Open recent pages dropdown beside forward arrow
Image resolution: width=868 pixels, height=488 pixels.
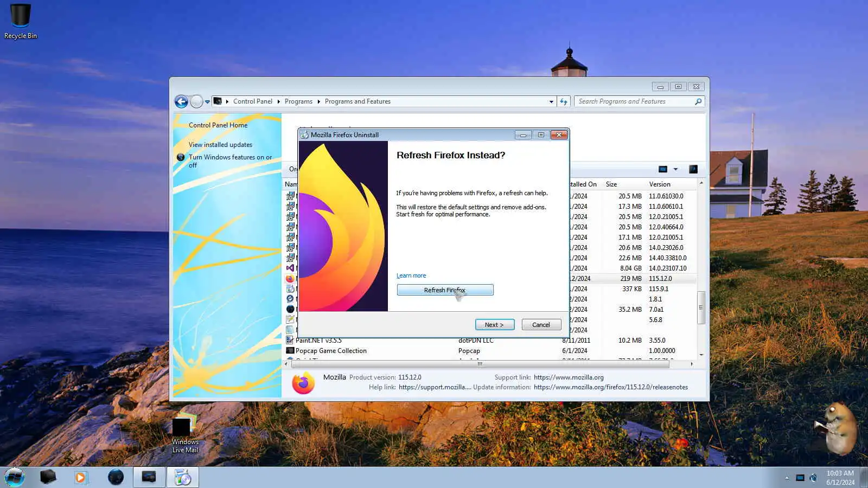click(207, 101)
